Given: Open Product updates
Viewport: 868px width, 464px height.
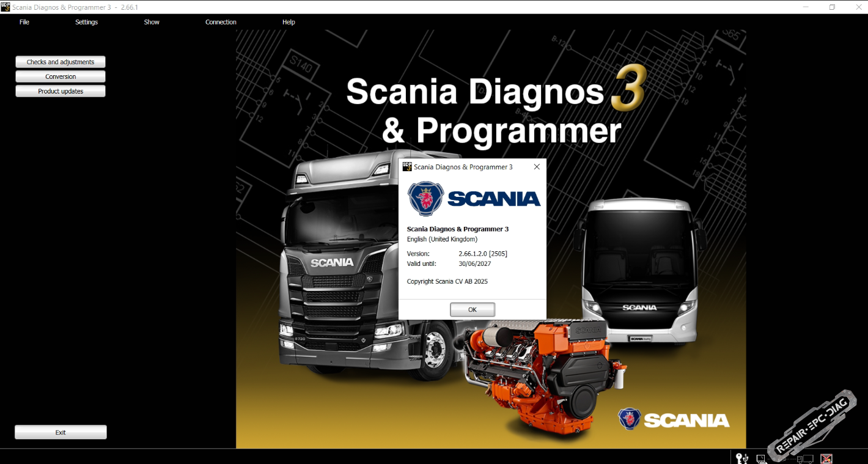Looking at the screenshot, I should tap(61, 91).
